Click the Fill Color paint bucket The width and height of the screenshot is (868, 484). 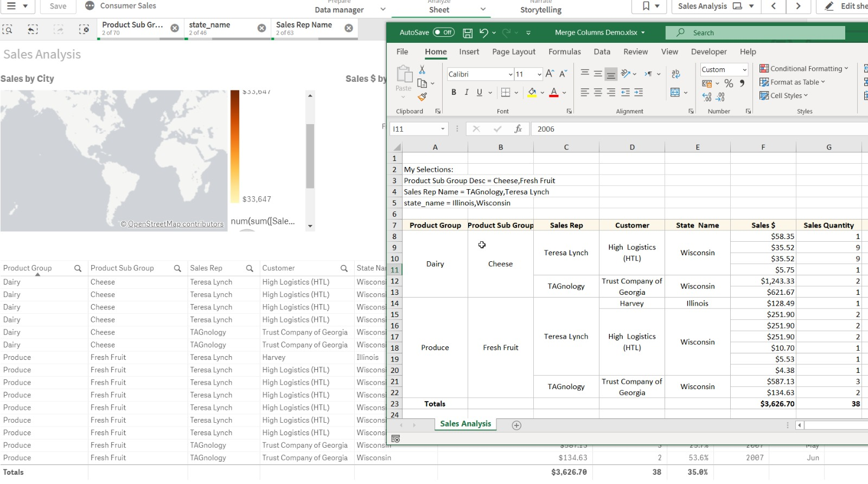pyautogui.click(x=532, y=93)
